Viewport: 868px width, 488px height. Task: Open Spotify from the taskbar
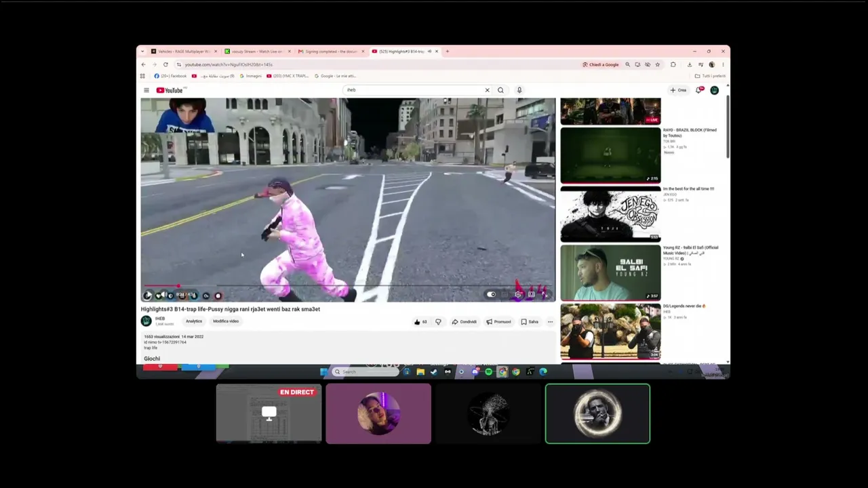pos(488,371)
